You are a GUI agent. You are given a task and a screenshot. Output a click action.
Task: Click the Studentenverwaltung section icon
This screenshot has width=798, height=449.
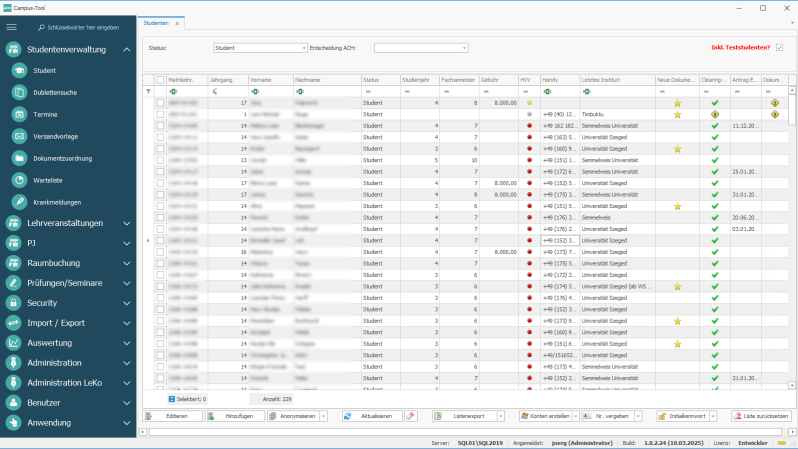(x=14, y=49)
